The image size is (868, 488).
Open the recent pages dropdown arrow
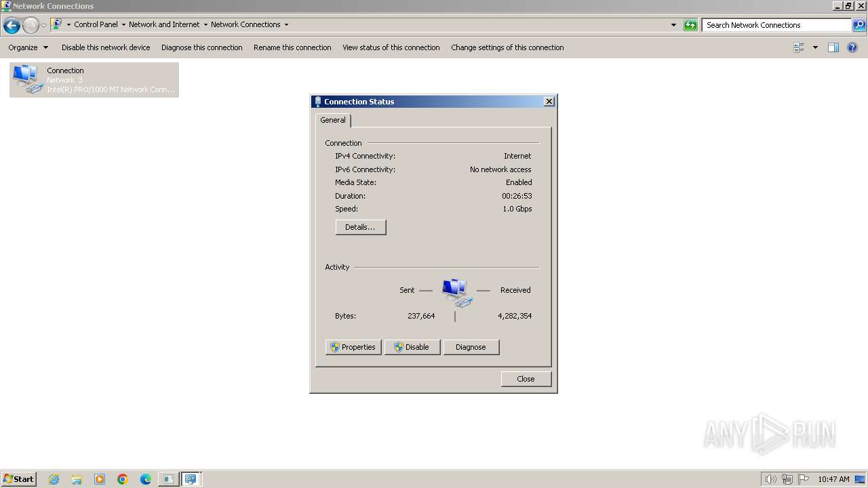click(43, 26)
